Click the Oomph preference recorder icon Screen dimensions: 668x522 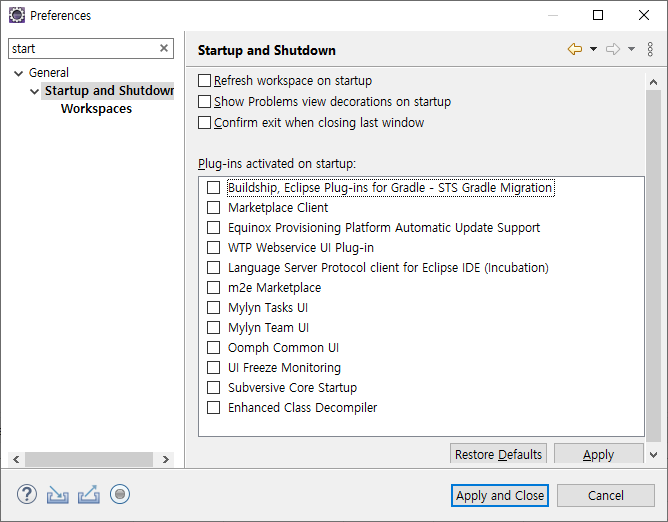(x=120, y=494)
